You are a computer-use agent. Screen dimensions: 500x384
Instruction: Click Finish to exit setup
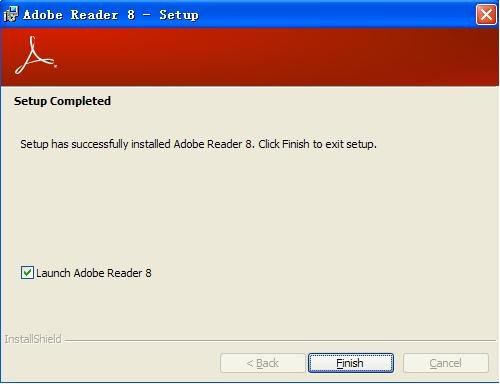[x=351, y=363]
